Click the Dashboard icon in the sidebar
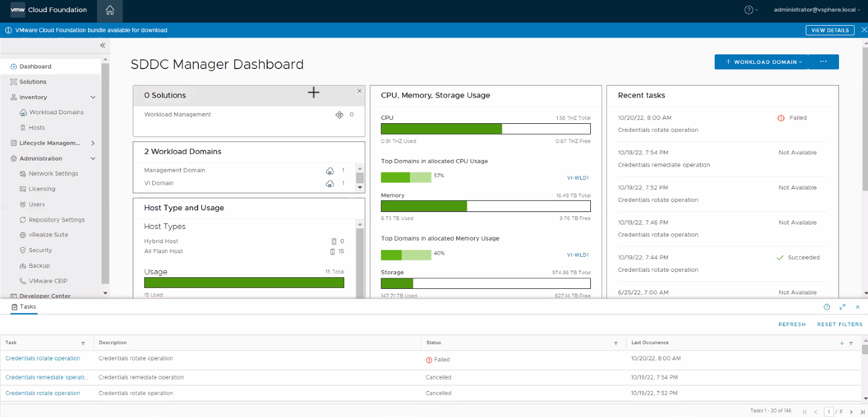Screen dimensions: 868x417 (13, 66)
